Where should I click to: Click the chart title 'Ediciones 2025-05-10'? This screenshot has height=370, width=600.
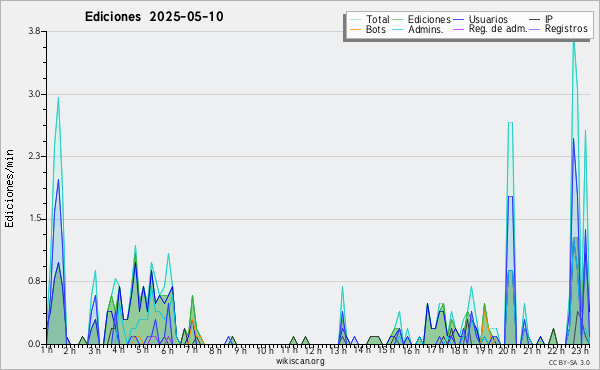coord(154,17)
